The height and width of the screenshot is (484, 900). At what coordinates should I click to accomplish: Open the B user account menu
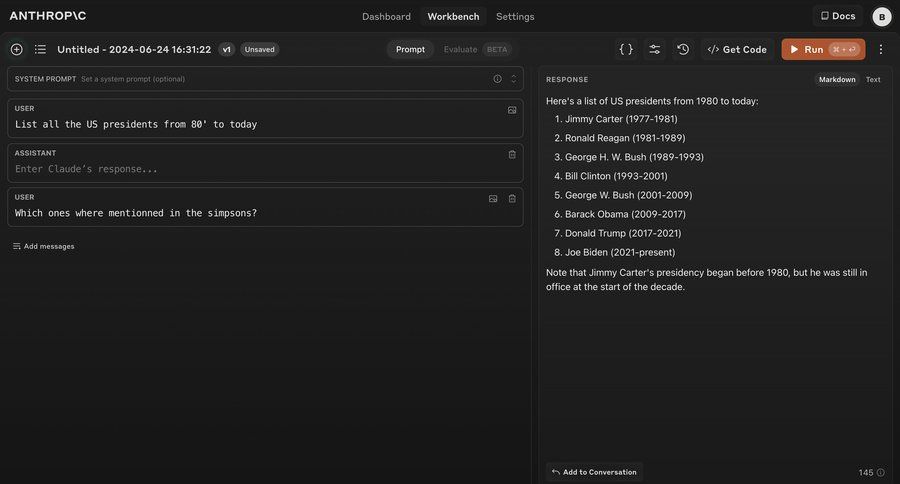(881, 16)
